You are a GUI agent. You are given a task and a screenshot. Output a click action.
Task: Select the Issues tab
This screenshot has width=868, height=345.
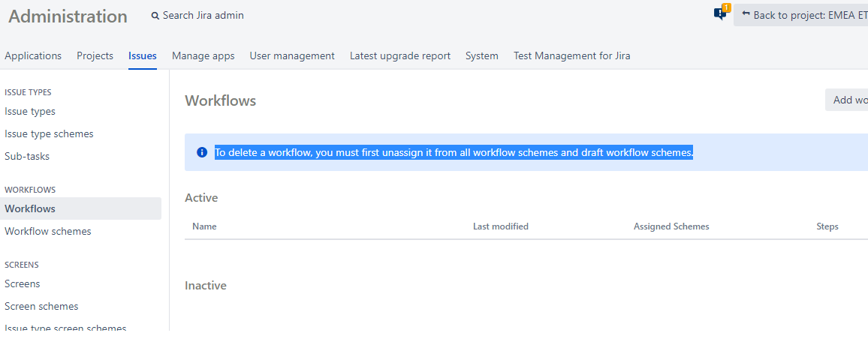click(x=142, y=55)
